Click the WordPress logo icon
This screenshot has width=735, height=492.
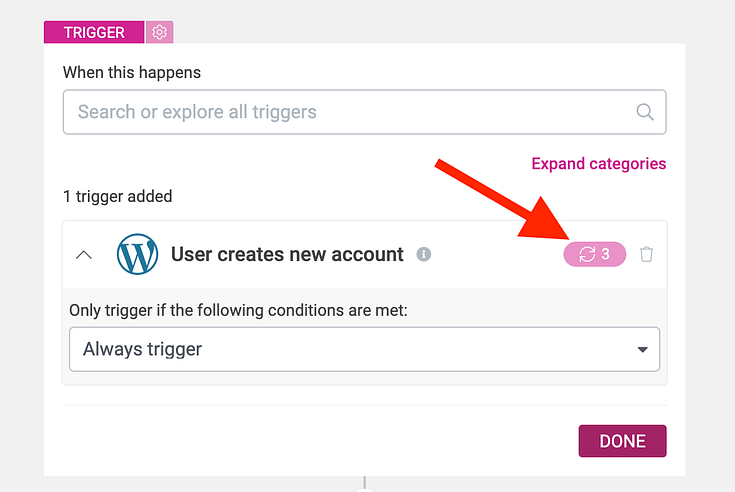(x=137, y=254)
